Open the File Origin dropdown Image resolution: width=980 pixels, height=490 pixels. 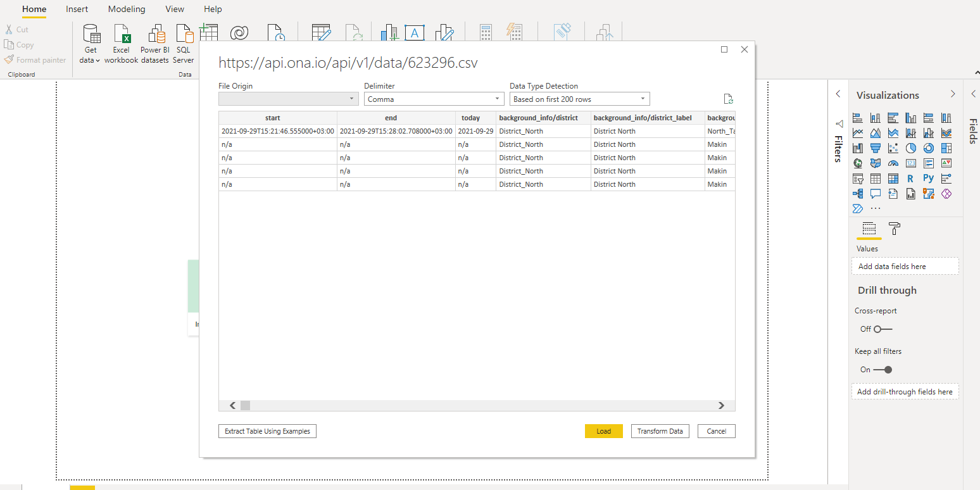[288, 99]
